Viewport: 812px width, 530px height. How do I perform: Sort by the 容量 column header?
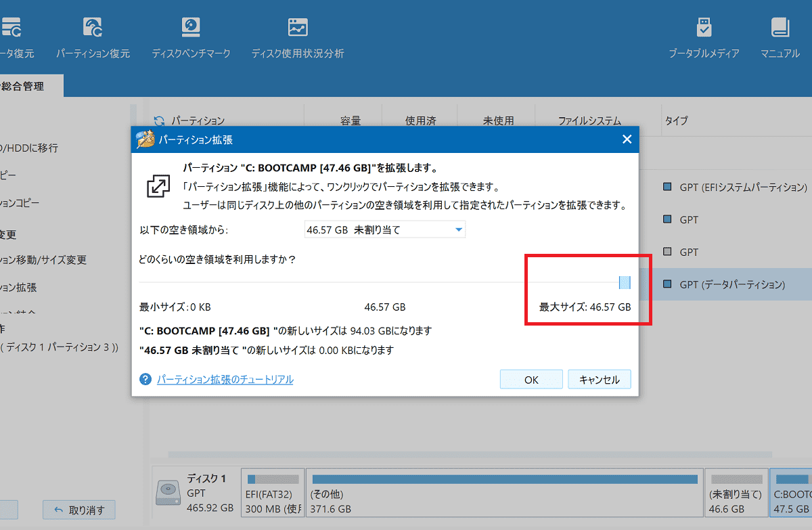(351, 121)
